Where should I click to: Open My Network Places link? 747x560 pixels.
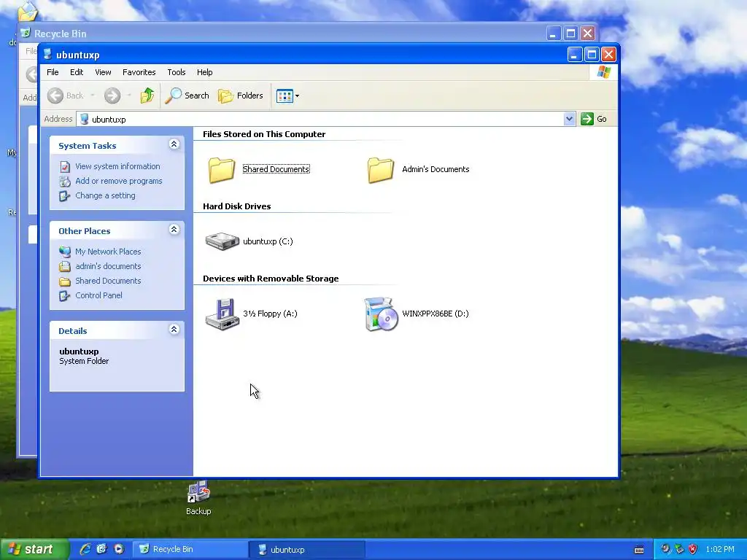pyautogui.click(x=108, y=252)
